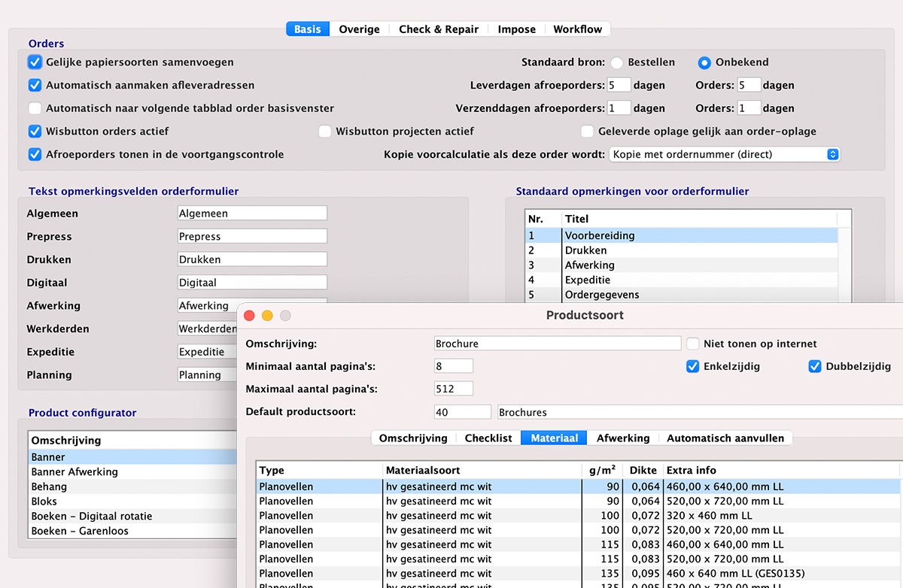The image size is (903, 588).
Task: Select Expeditie row in Standaard opmerkingen list
Action: (681, 280)
